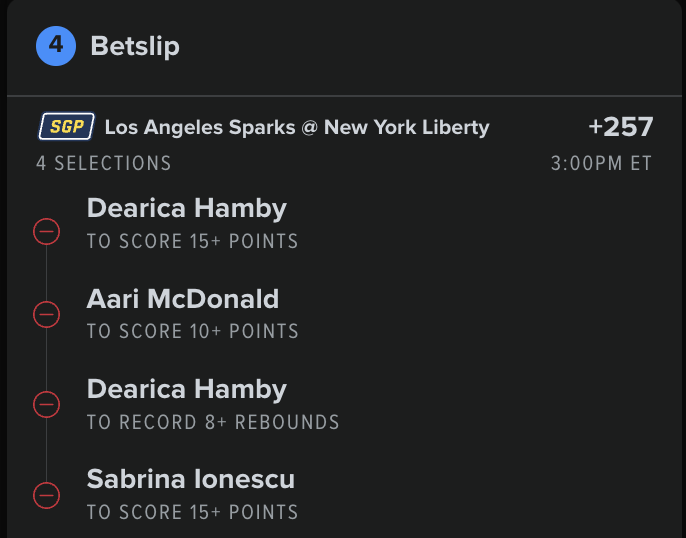Remove Dearica Hamby 15+ points selection
Image resolution: width=686 pixels, height=538 pixels.
click(x=46, y=233)
